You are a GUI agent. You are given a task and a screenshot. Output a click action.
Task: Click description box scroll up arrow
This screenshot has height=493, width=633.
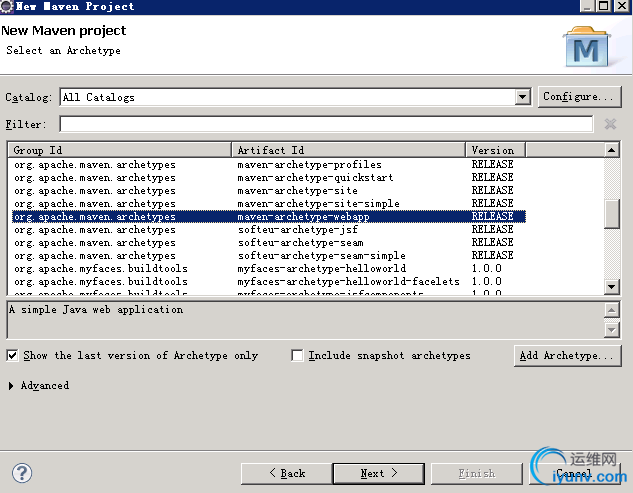click(x=612, y=310)
